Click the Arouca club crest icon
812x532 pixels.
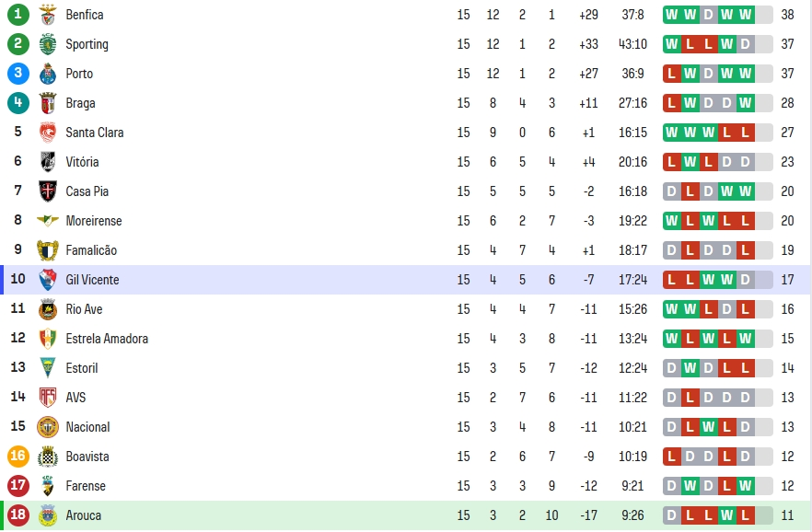point(48,515)
